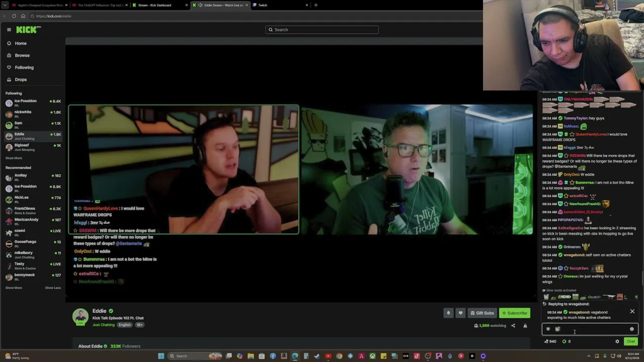Toggle the notification bell for Eddie
Image resolution: width=644 pixels, height=362 pixels.
[448, 313]
